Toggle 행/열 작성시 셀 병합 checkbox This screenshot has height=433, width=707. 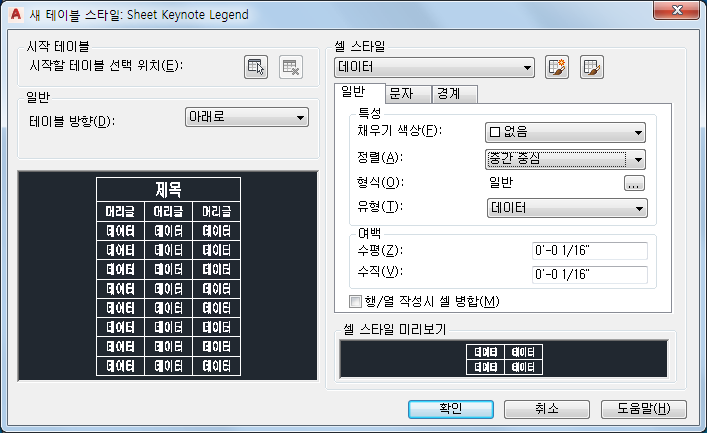tap(355, 301)
